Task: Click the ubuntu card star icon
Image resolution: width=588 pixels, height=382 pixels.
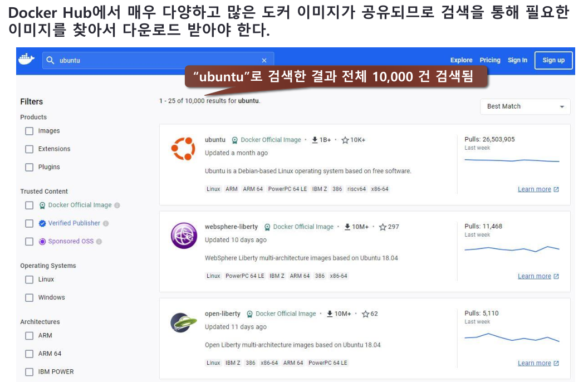Action: 345,140
